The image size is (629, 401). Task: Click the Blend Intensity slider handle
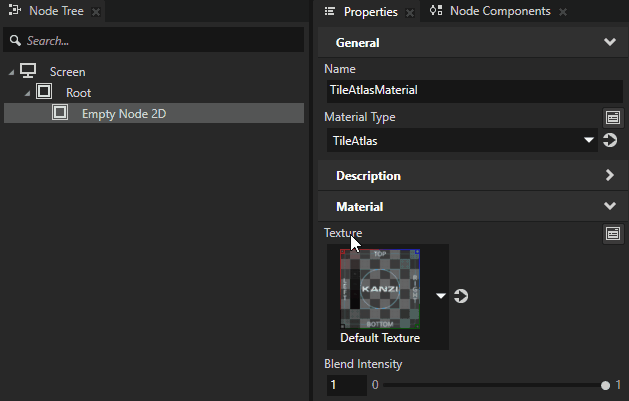click(605, 385)
